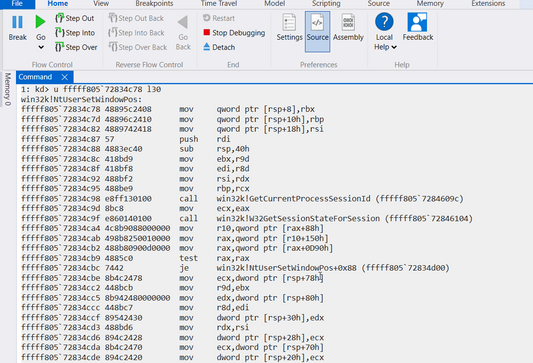Open the Time Travel ribbon tab
This screenshot has width=533, height=363.
(x=219, y=4)
